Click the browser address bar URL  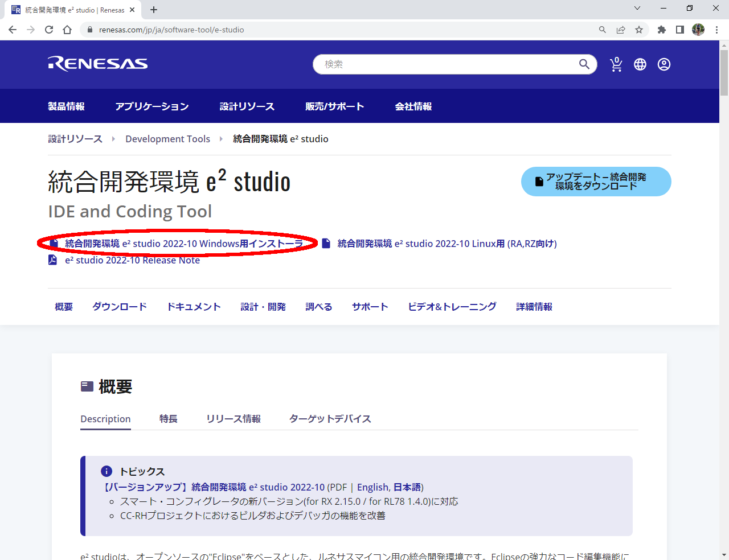pos(171,30)
